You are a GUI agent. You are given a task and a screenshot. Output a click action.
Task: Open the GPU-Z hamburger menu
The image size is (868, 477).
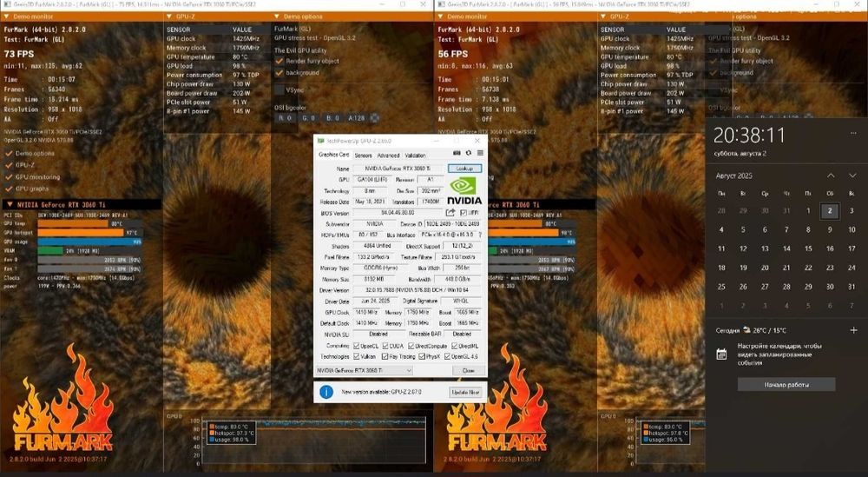(480, 154)
